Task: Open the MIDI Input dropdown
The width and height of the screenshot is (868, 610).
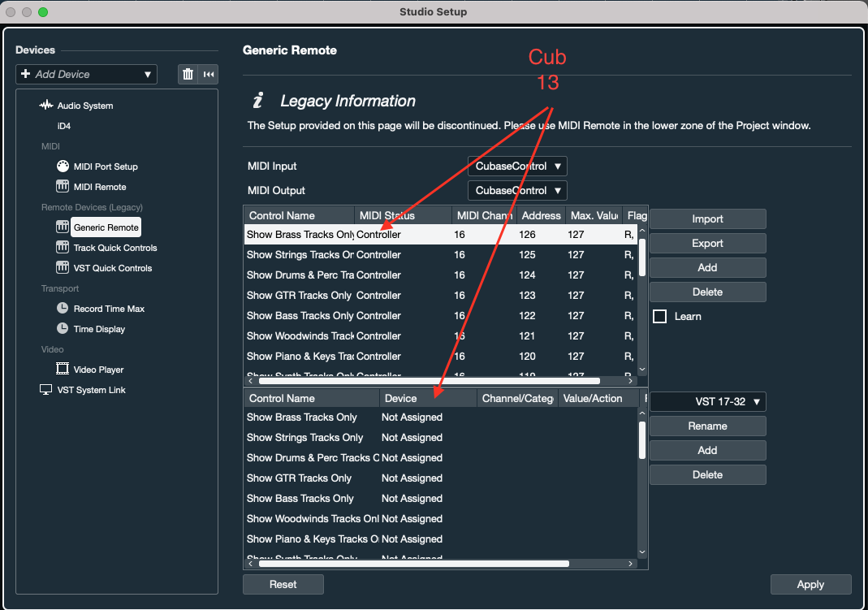Action: [517, 166]
